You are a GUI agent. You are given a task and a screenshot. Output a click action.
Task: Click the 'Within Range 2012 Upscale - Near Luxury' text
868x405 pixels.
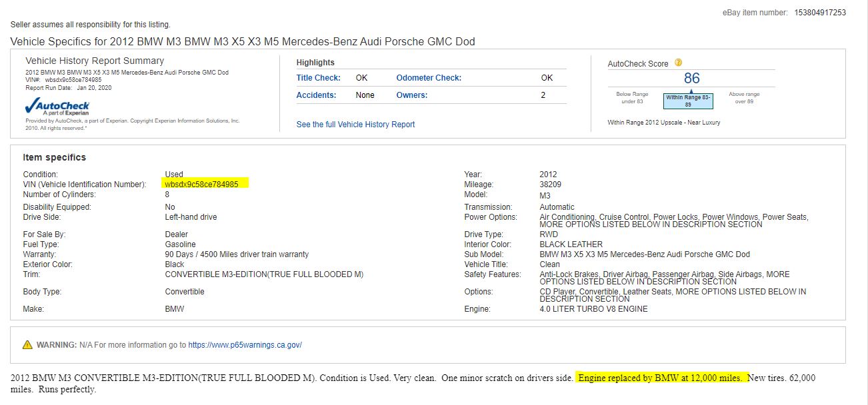pyautogui.click(x=664, y=123)
